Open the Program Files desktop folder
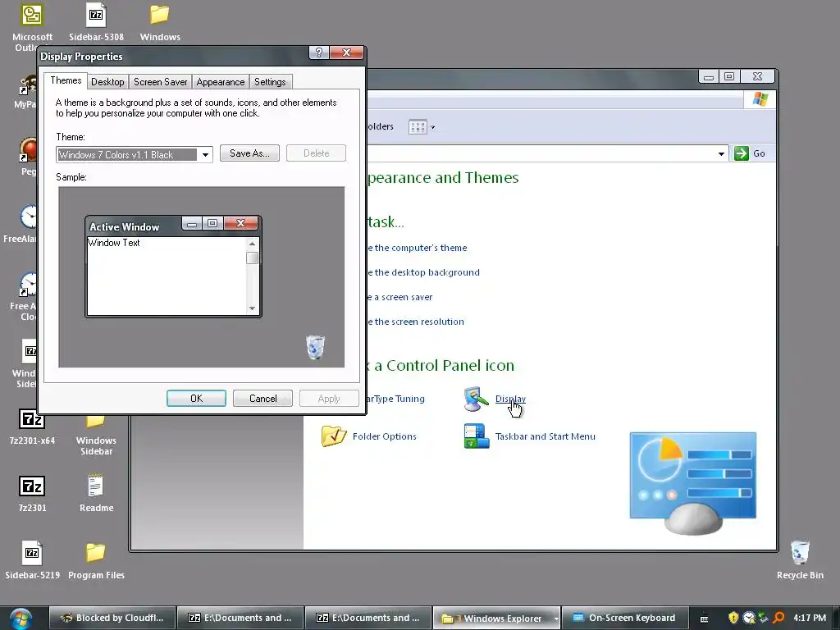This screenshot has height=630, width=840. [x=96, y=553]
